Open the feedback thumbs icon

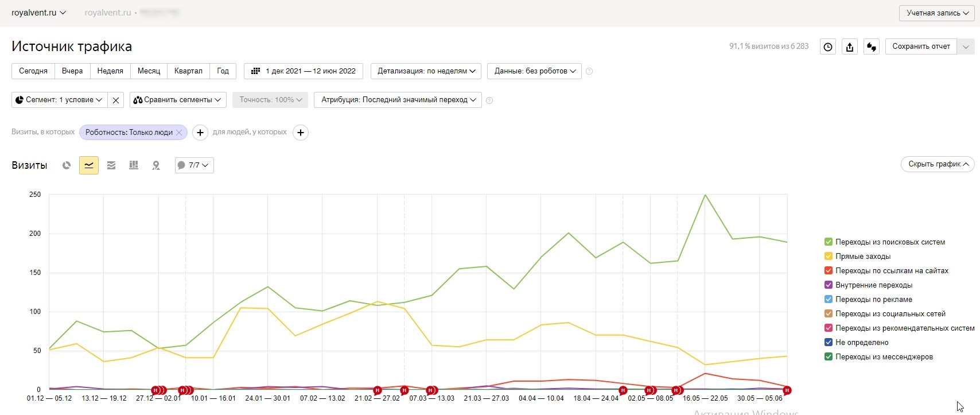point(872,47)
